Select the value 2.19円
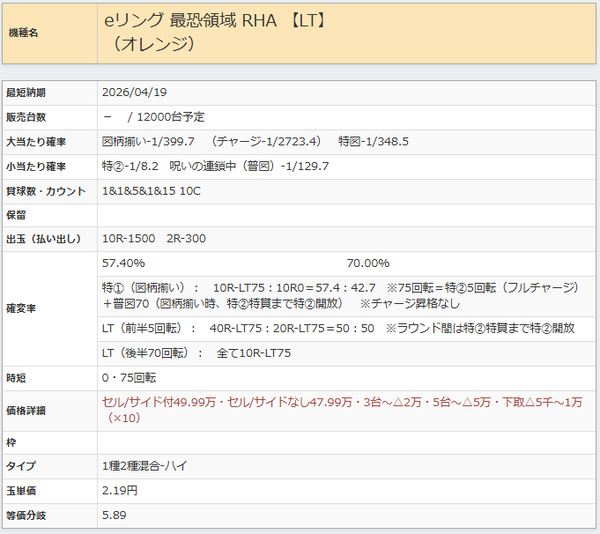Screen dimensions: 600x534 coord(120,490)
